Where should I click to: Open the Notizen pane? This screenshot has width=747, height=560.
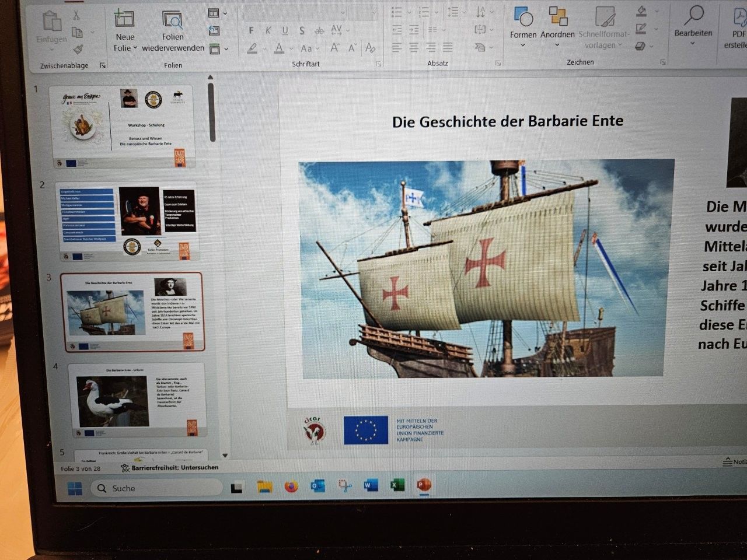coord(732,461)
